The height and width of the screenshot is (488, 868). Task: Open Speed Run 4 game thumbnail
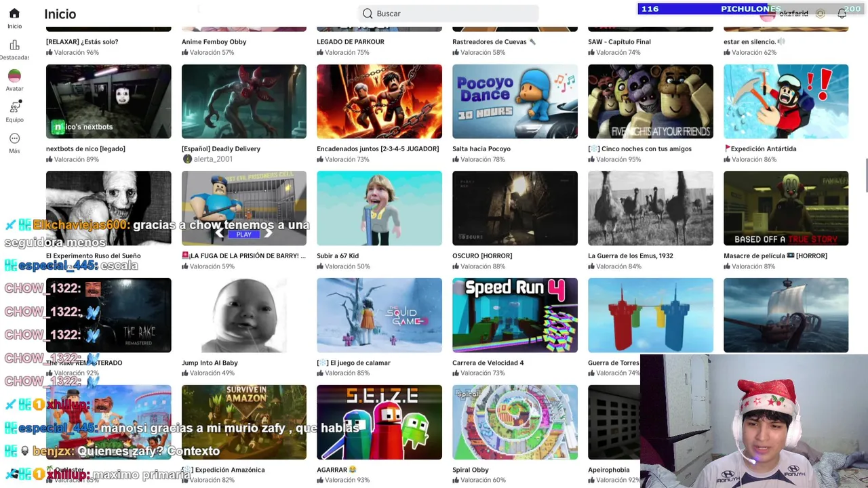515,315
